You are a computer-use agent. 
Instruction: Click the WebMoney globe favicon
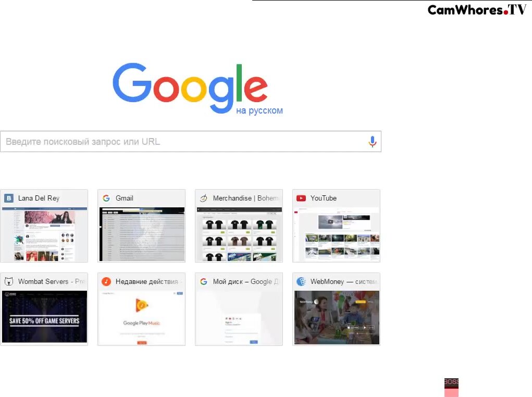(x=301, y=281)
